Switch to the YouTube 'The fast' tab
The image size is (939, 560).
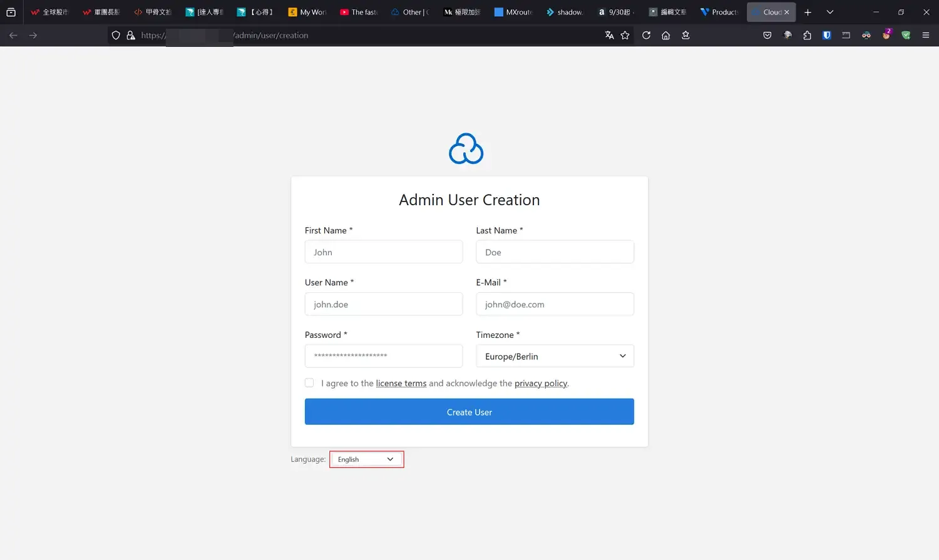coord(359,12)
